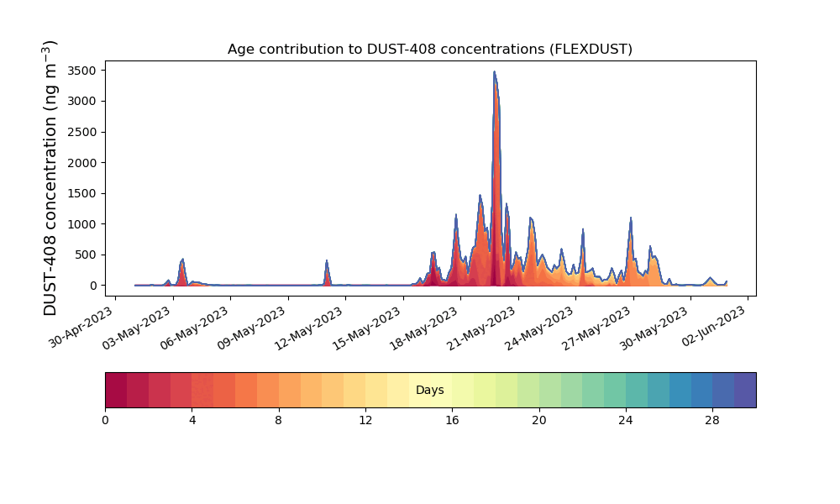
Task: Select the 3000 y-axis tick label
Action: click(82, 102)
